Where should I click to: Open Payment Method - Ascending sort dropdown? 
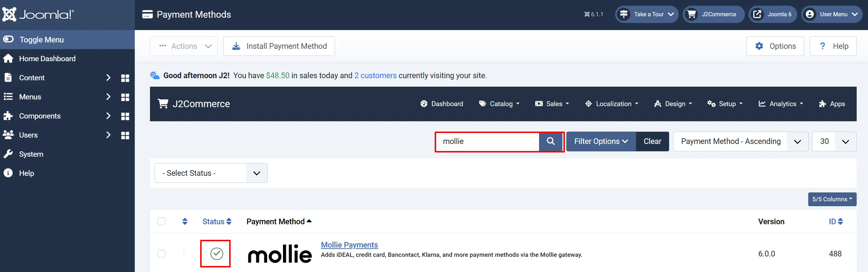click(740, 141)
